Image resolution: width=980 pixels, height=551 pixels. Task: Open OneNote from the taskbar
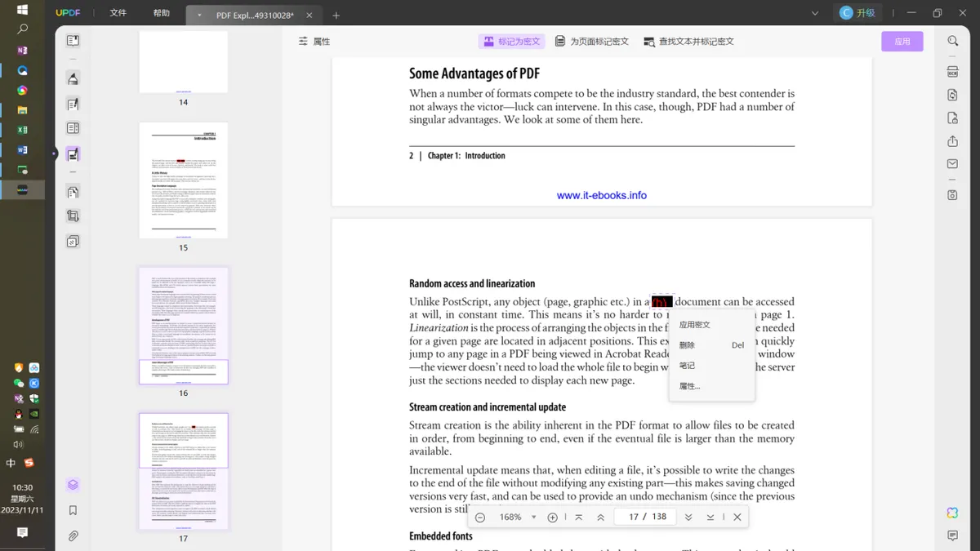pyautogui.click(x=22, y=50)
